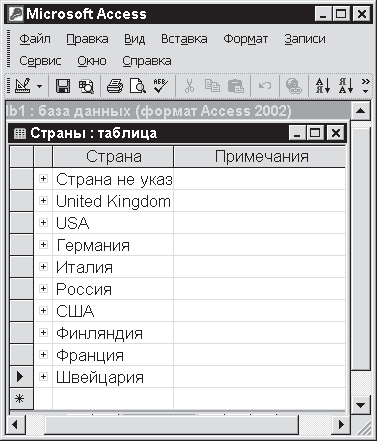Open the View design mode icon
The image size is (377, 441).
pos(23,86)
